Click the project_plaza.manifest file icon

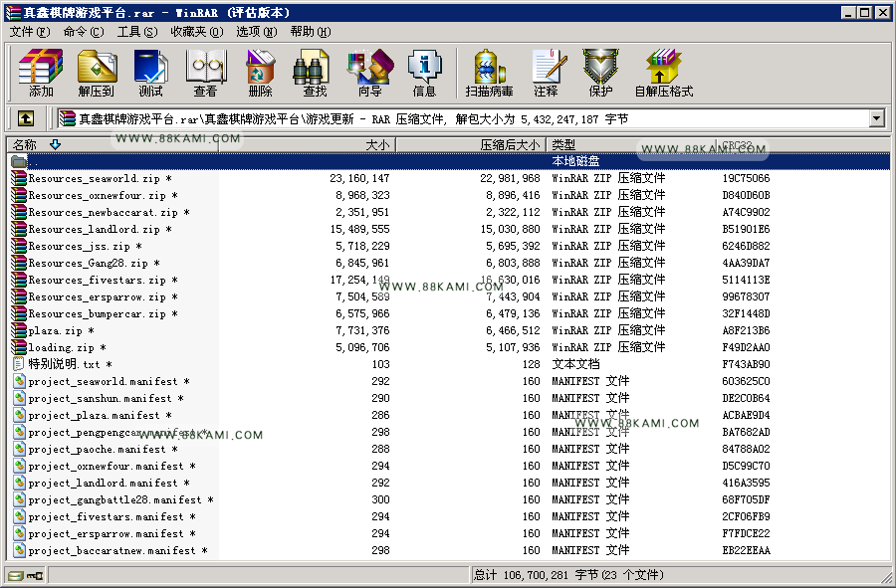20,415
